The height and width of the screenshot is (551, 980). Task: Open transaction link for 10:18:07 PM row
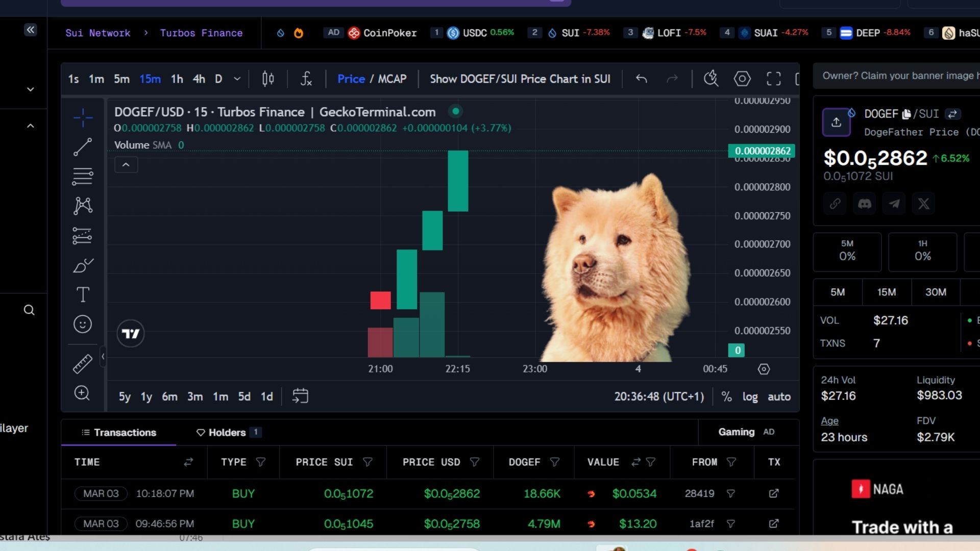pyautogui.click(x=774, y=493)
